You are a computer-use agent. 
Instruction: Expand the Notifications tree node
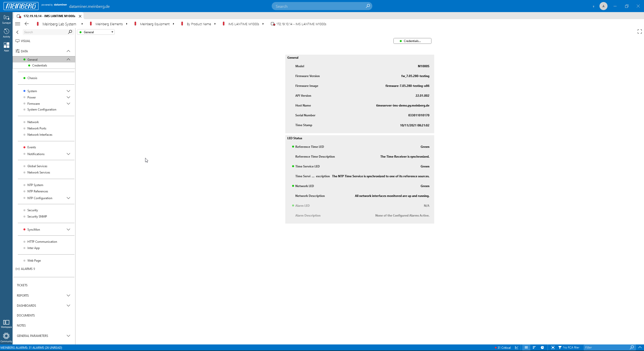68,154
